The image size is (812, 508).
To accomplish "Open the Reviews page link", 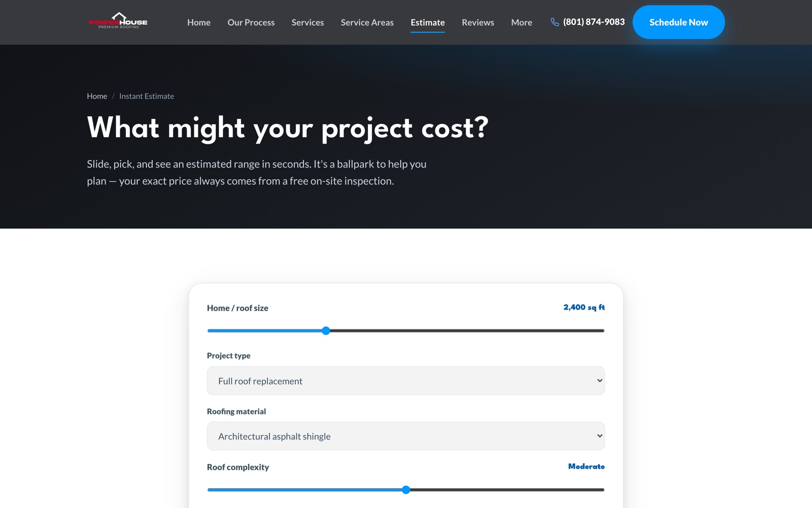I will click(478, 22).
